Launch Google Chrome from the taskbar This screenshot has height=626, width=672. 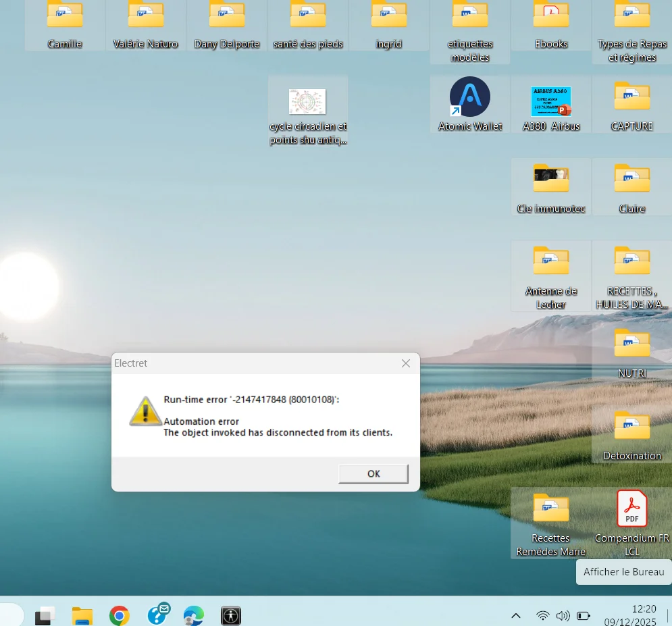pyautogui.click(x=120, y=615)
